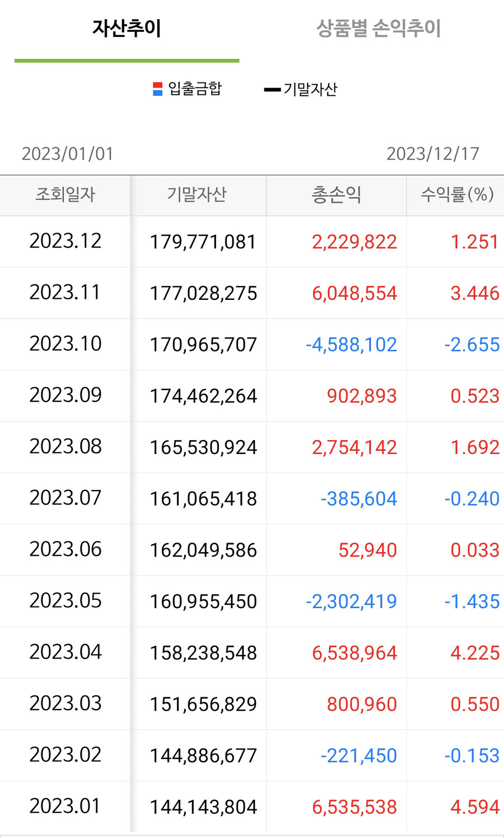The height and width of the screenshot is (838, 504).
Task: Select end date 2023/12/17
Action: [433, 154]
